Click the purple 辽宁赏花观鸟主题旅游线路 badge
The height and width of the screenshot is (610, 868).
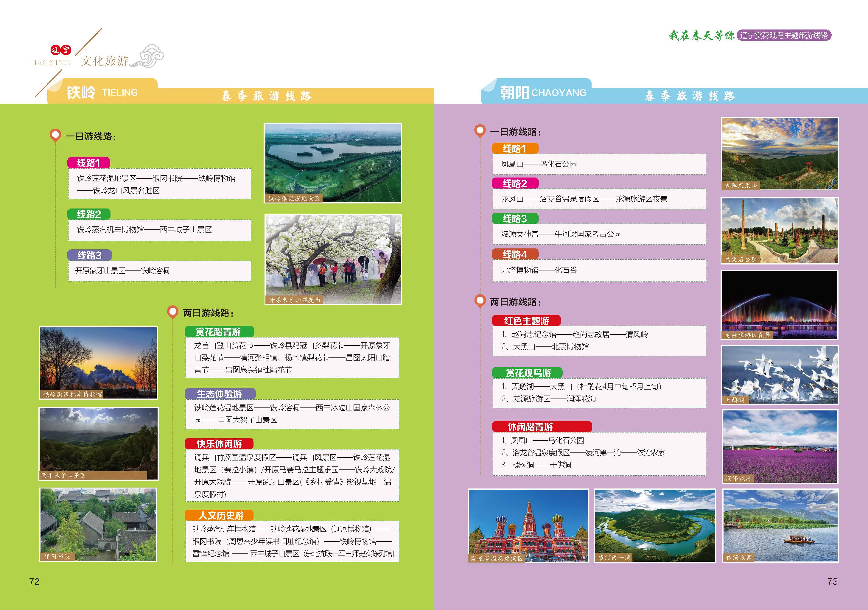(784, 35)
